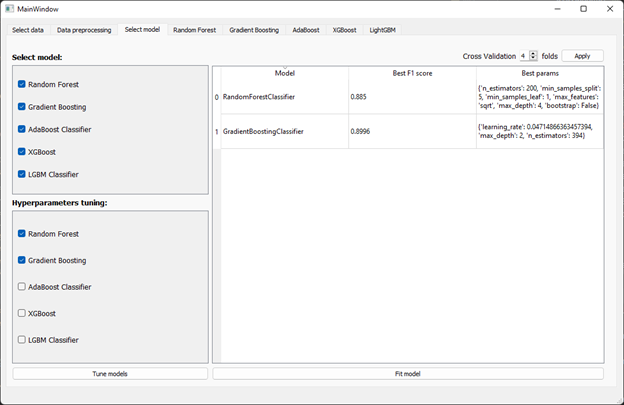Select the RandomForestClassifier cell
Viewport: 624px width, 405px height.
[285, 97]
